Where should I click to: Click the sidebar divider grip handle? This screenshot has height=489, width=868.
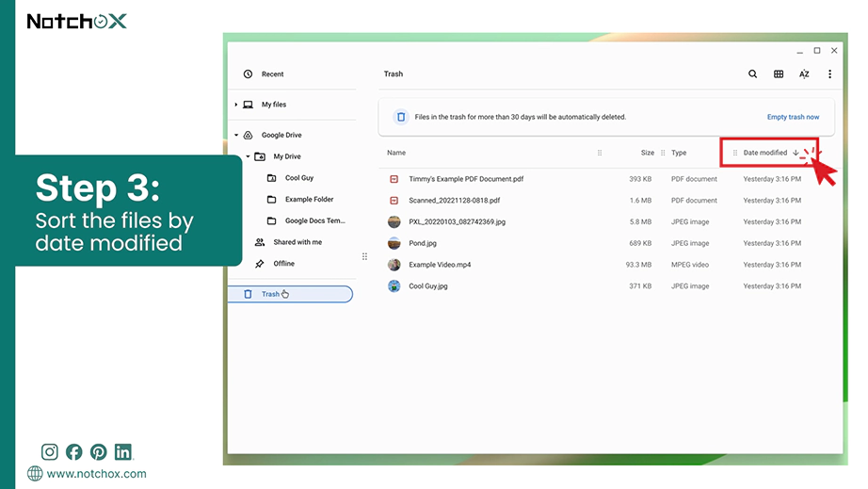point(364,256)
